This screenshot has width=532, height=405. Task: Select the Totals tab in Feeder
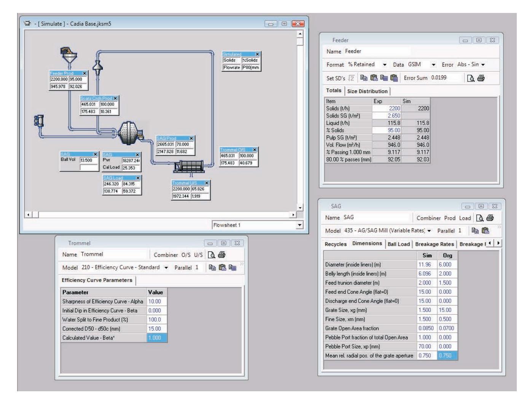coord(334,91)
